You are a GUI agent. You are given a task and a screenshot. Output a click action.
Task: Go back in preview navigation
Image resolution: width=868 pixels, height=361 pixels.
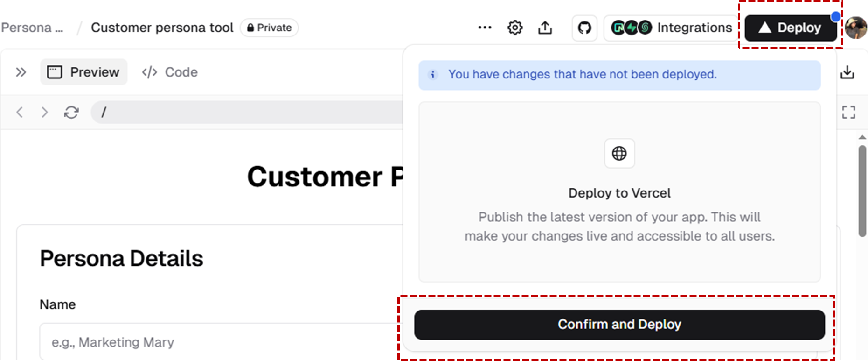coord(20,113)
